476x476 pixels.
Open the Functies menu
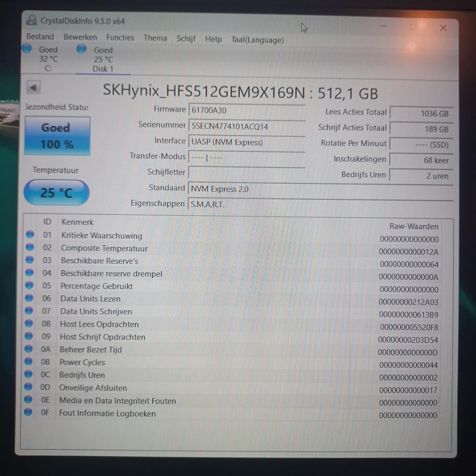click(120, 38)
